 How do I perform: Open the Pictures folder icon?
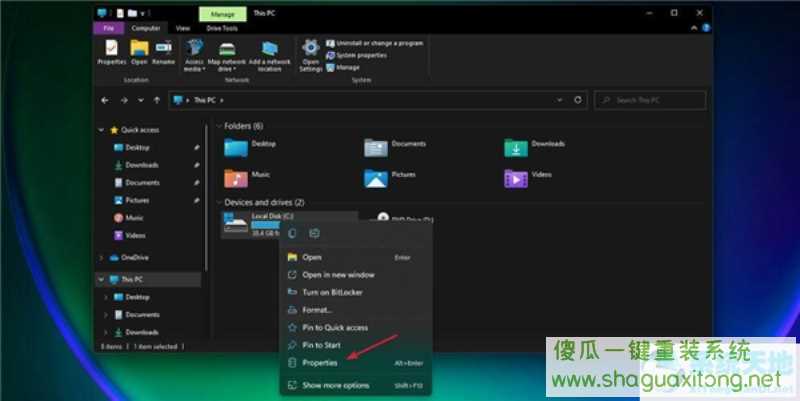coord(376,179)
